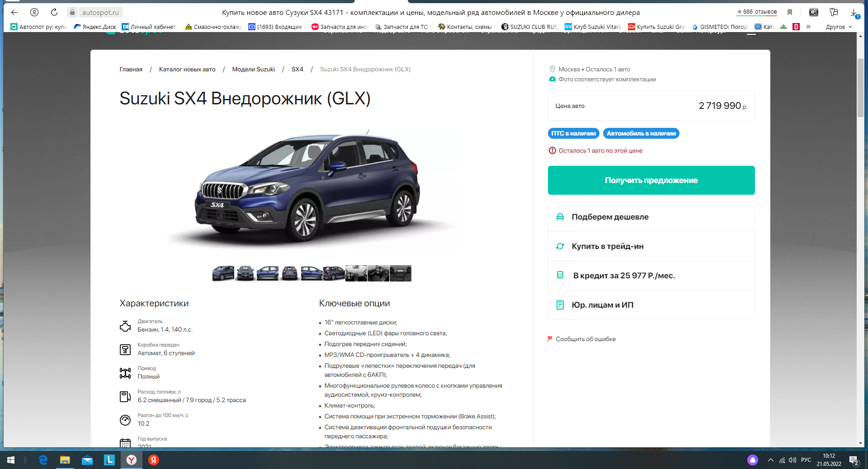Click the page vertical scrollbar thumb

(x=860, y=88)
